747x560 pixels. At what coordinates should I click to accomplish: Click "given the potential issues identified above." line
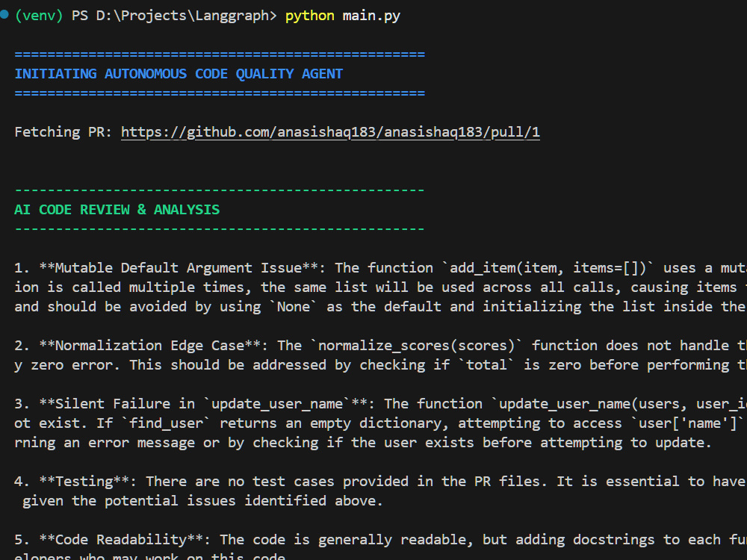pos(202,501)
